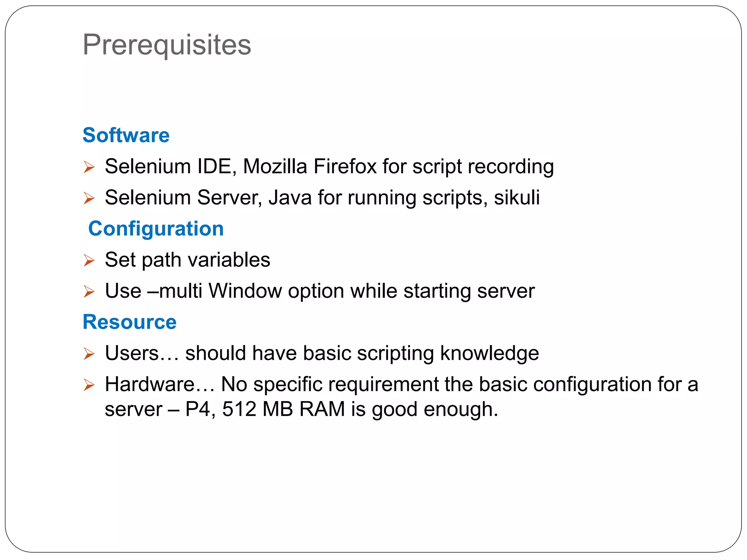Image resolution: width=747 pixels, height=560 pixels.
Task: Select the blue Configuration heading
Action: pyautogui.click(x=156, y=229)
